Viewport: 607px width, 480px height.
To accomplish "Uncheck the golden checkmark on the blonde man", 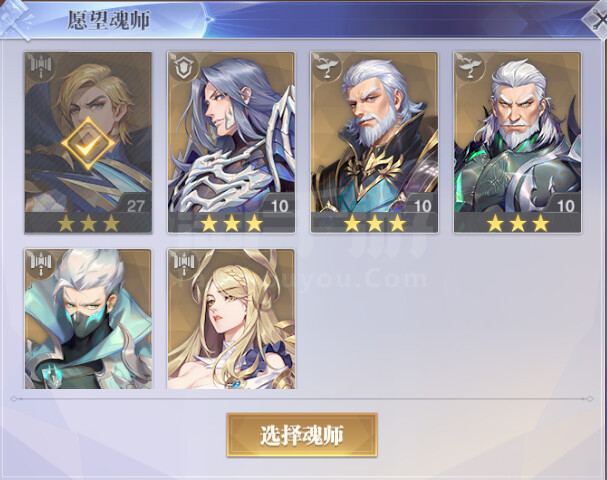I will pos(88,144).
